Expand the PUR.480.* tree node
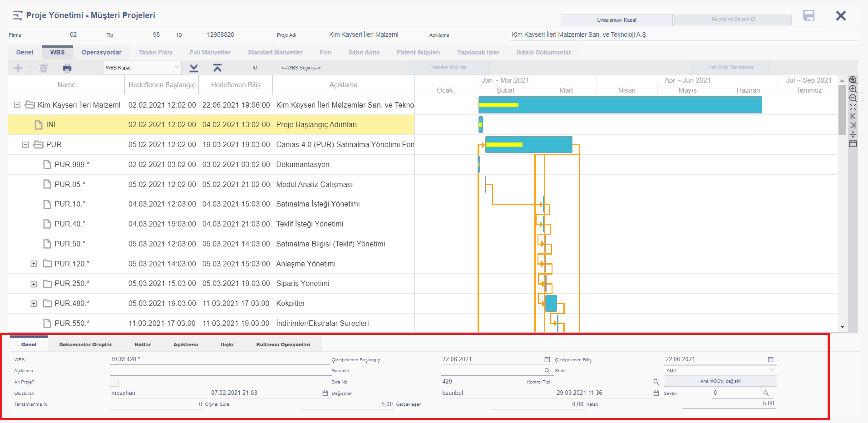 34,304
